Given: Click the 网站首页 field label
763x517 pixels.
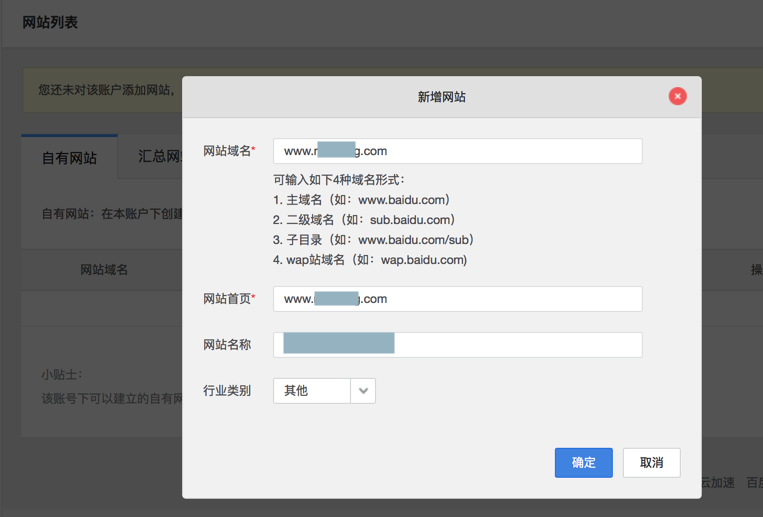Looking at the screenshot, I should click(228, 299).
